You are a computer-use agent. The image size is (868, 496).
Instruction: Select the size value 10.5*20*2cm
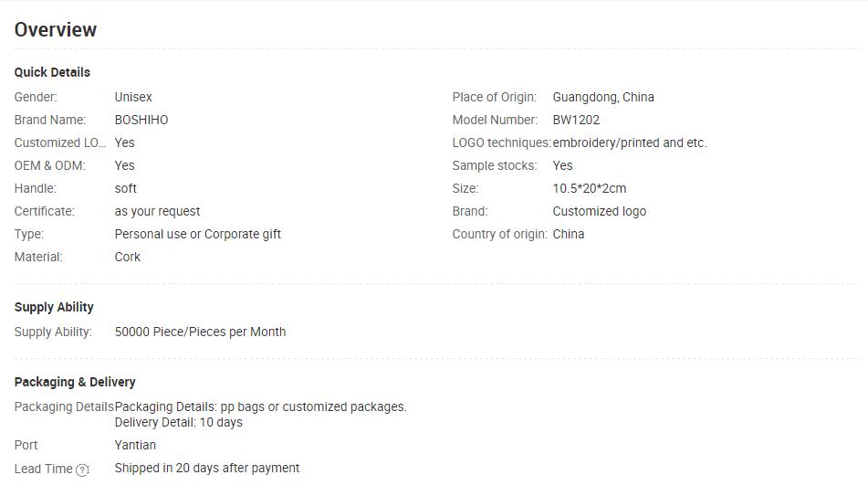pyautogui.click(x=589, y=188)
